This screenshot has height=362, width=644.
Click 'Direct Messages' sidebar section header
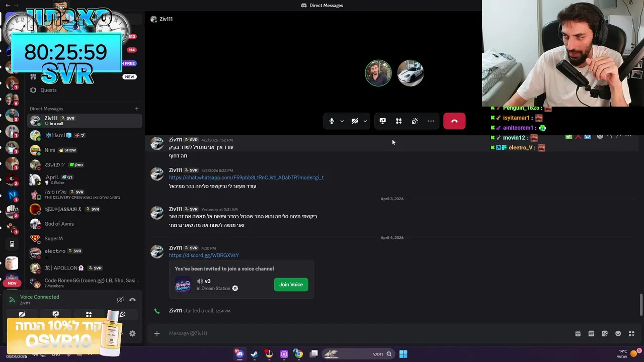pyautogui.click(x=46, y=109)
